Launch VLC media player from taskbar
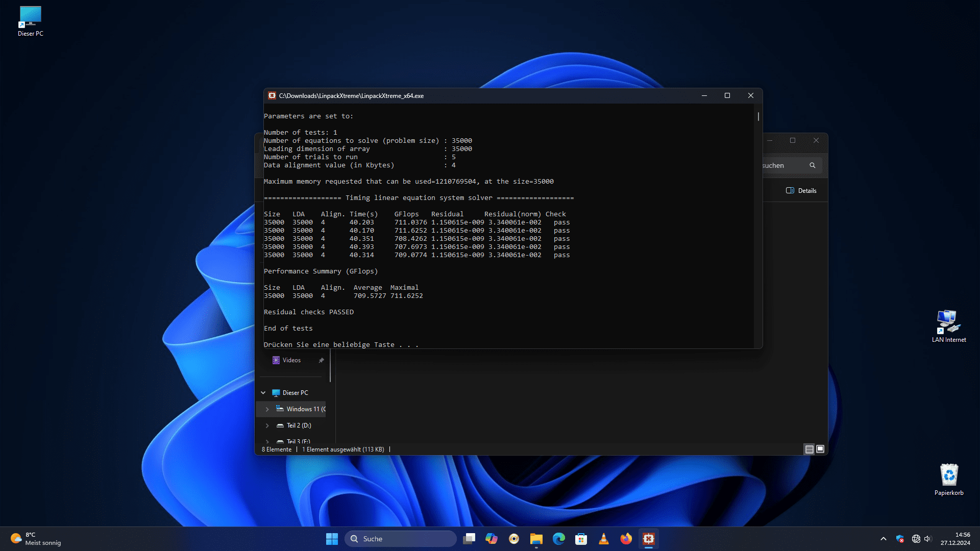The image size is (980, 551). tap(603, 539)
